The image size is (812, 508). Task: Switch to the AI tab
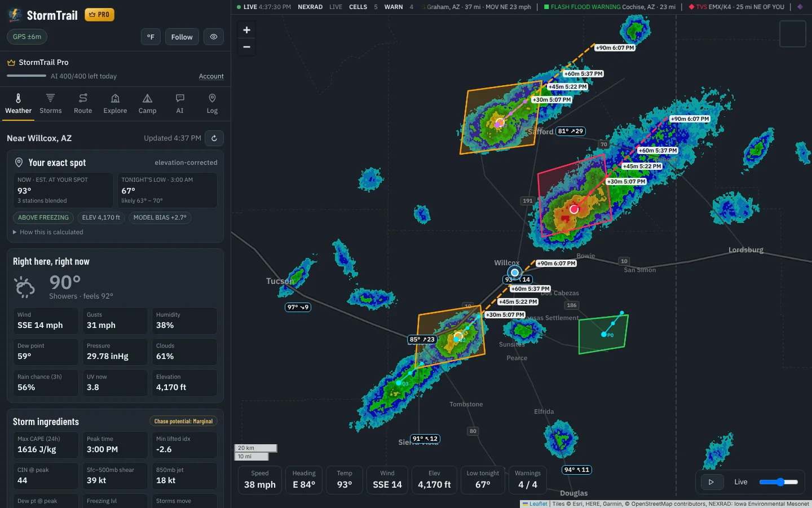coord(180,104)
